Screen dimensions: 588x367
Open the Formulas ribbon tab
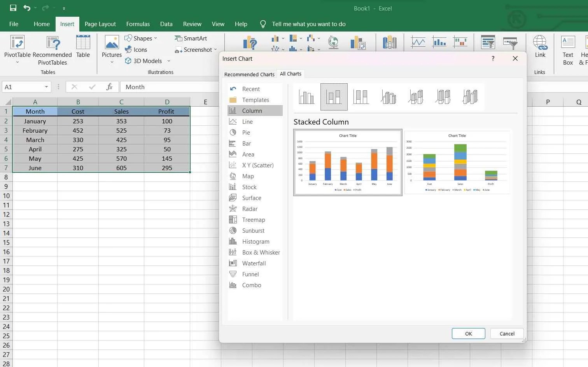[x=138, y=24]
